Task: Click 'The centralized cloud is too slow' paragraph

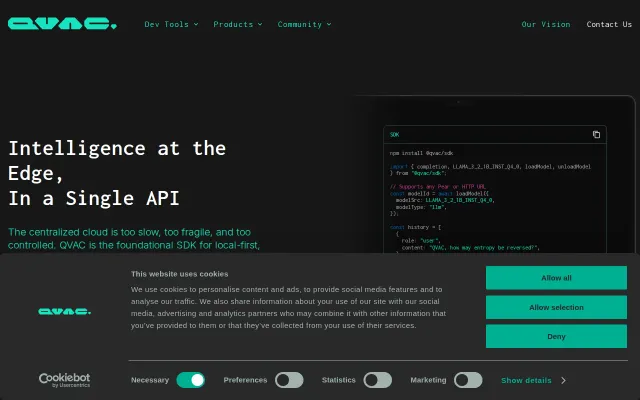Action: pos(134,239)
